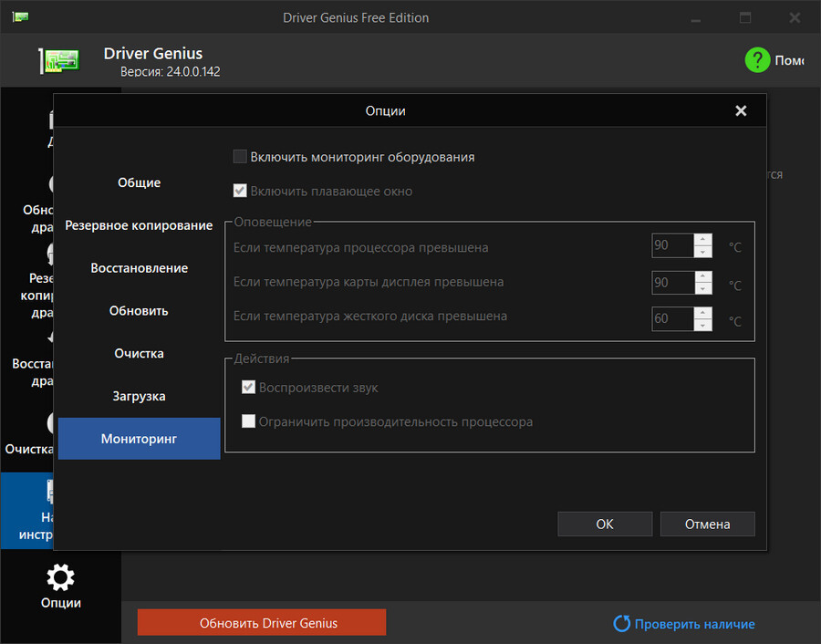821x644 pixels.
Task: Click the small app icon in title bar
Action: point(20,17)
